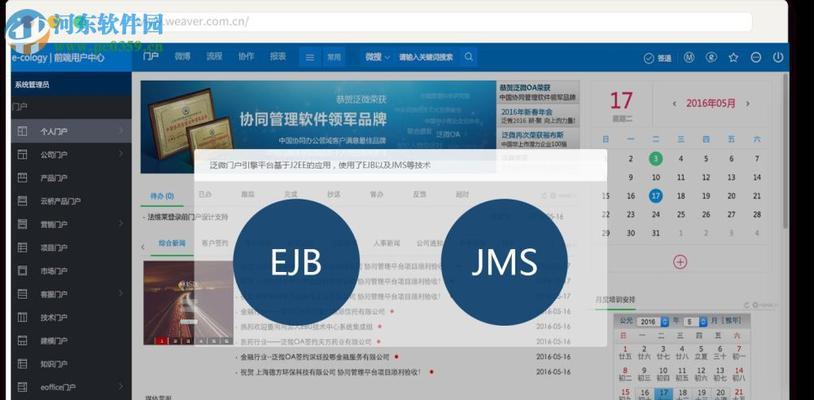The height and width of the screenshot is (400, 814).
Task: Expand the 公司门户 sidebar item
Action: pyautogui.click(x=120, y=154)
